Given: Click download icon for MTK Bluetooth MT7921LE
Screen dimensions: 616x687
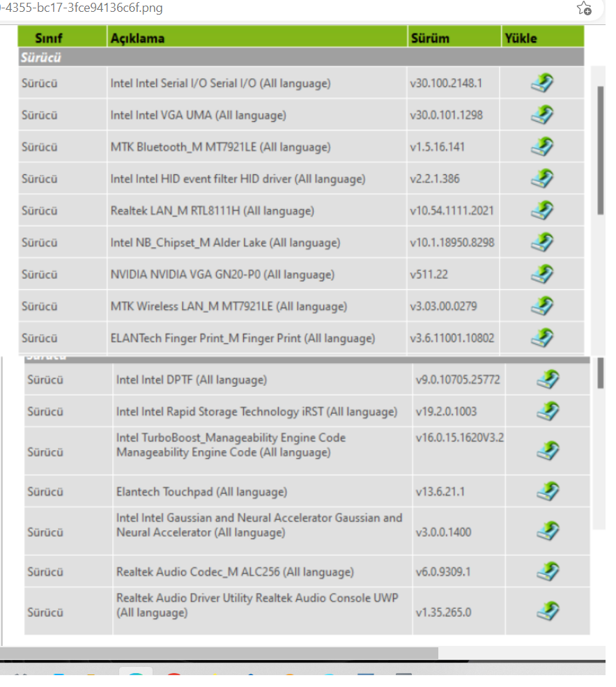Looking at the screenshot, I should 542,147.
